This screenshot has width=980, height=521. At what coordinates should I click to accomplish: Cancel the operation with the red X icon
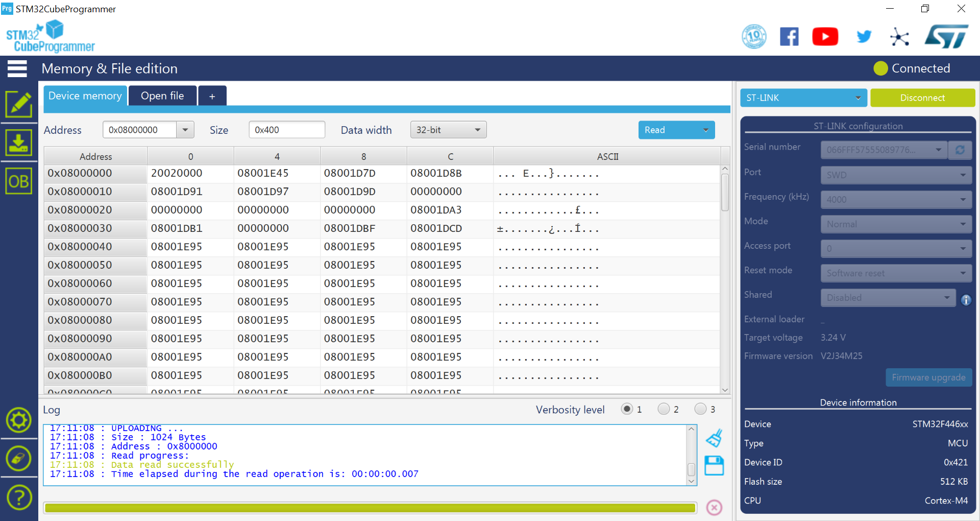(714, 507)
